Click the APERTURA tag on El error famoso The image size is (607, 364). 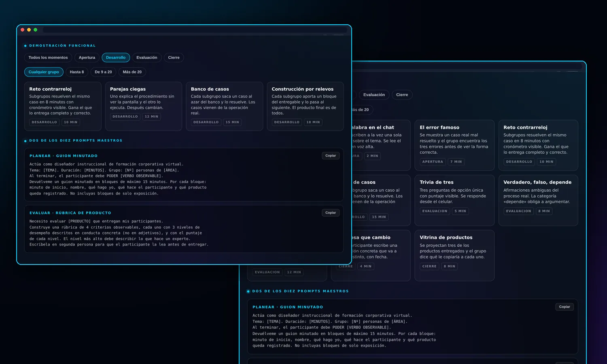(433, 162)
